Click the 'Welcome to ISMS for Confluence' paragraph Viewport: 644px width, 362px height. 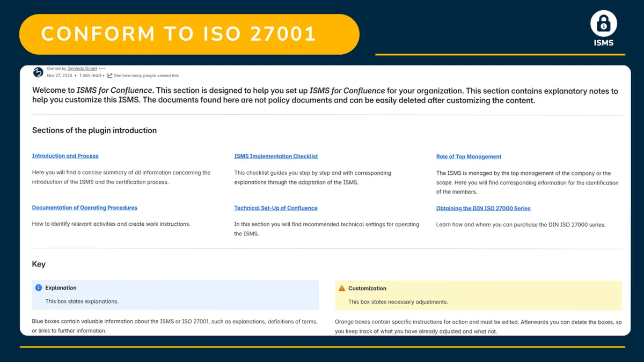pos(325,95)
